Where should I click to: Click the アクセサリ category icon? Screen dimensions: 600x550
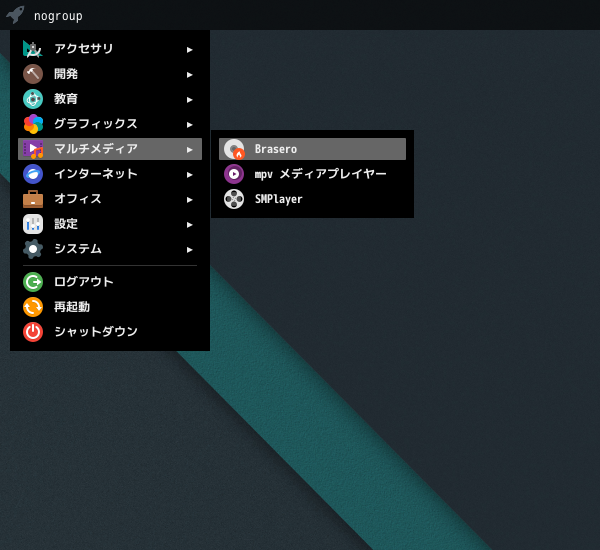pyautogui.click(x=33, y=49)
